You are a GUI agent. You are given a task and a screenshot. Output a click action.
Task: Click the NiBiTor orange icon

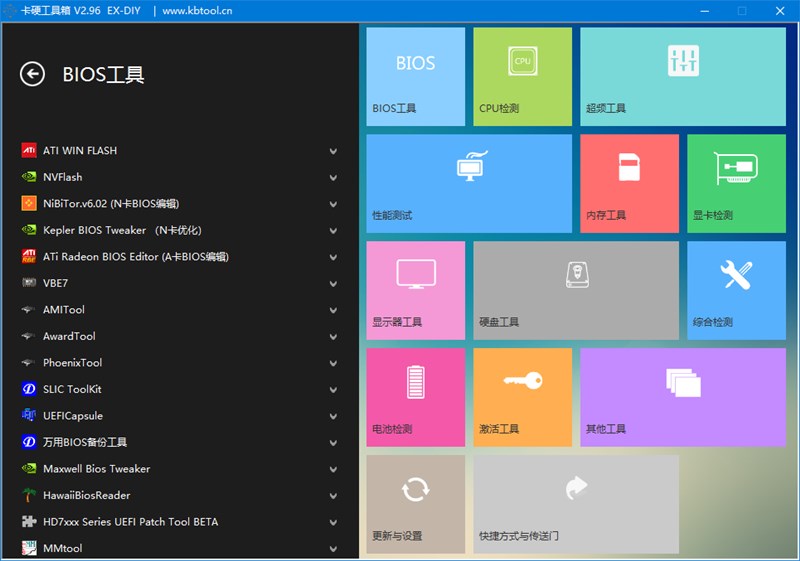click(x=29, y=203)
